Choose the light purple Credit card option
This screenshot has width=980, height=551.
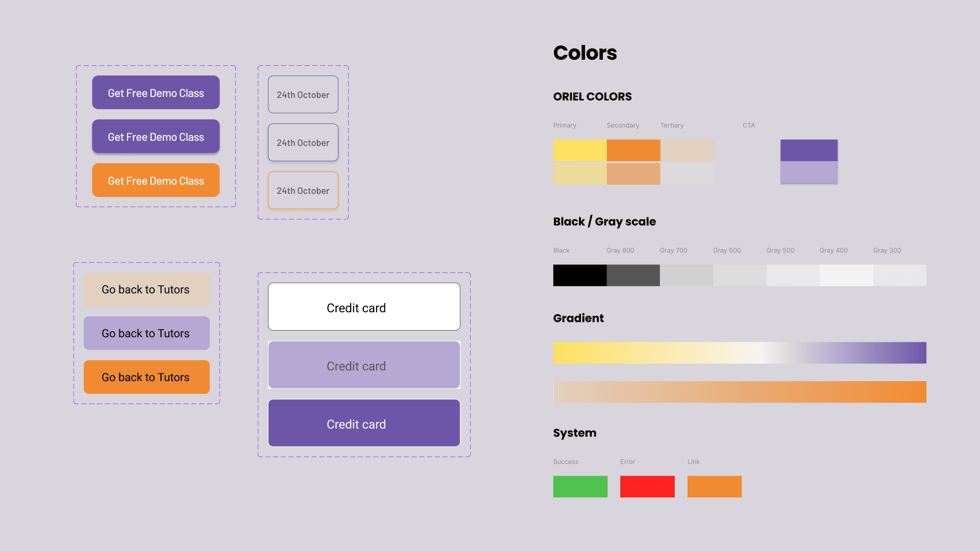pyautogui.click(x=364, y=365)
